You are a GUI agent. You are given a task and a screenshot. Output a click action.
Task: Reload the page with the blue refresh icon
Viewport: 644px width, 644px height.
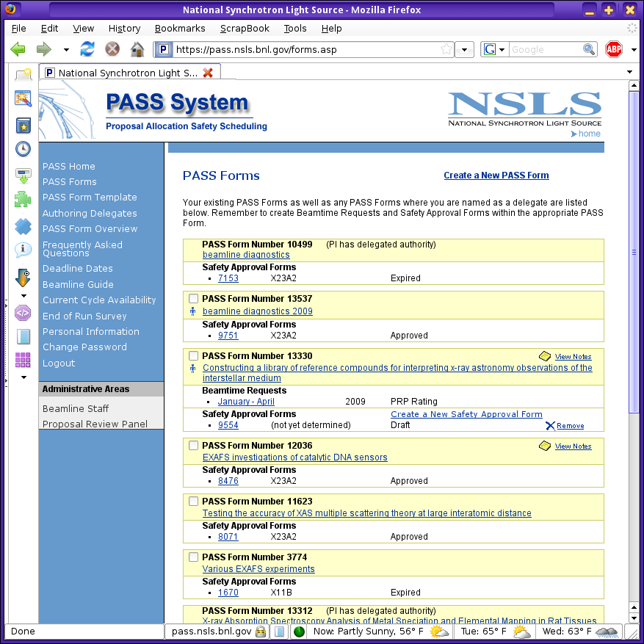[x=87, y=49]
